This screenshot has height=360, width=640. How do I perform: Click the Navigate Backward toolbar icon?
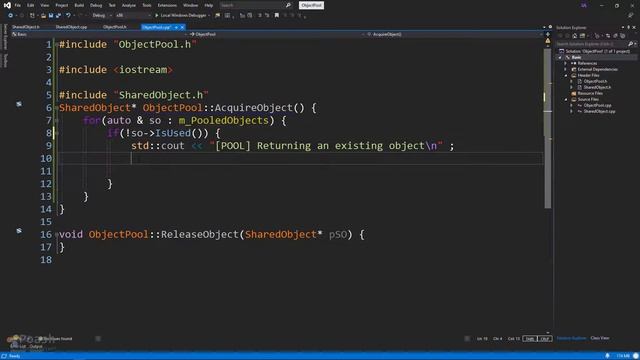[10, 16]
